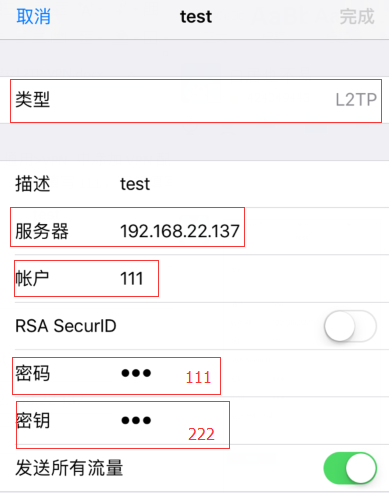
Task: Tap the 描述 label
Action: pos(33,184)
